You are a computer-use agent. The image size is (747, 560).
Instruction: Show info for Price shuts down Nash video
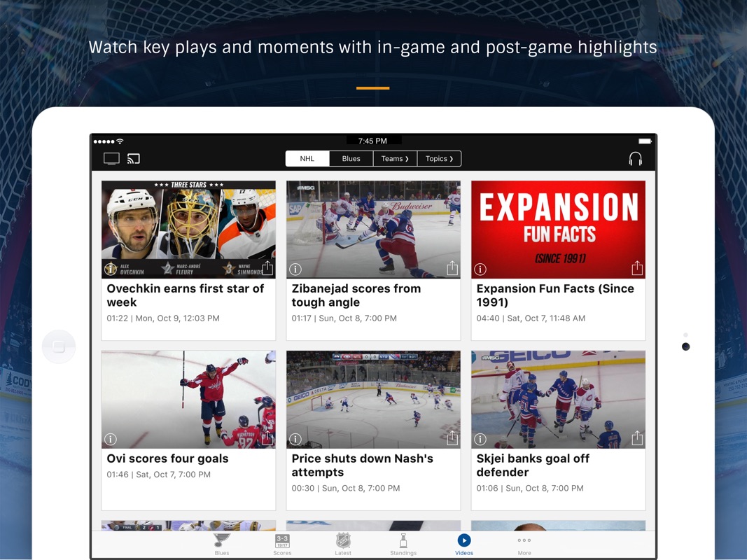[x=295, y=439]
